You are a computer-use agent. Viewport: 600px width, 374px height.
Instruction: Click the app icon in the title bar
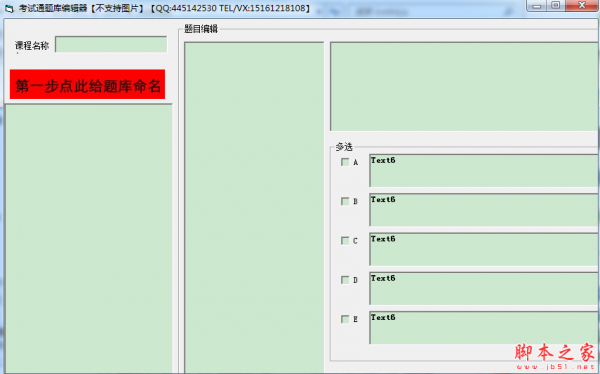point(9,8)
